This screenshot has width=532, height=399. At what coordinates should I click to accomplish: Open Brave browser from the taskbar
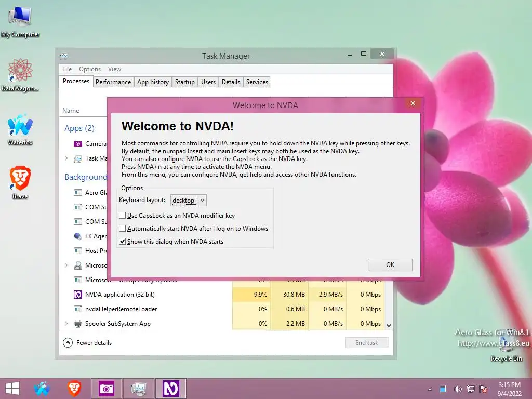click(x=74, y=389)
